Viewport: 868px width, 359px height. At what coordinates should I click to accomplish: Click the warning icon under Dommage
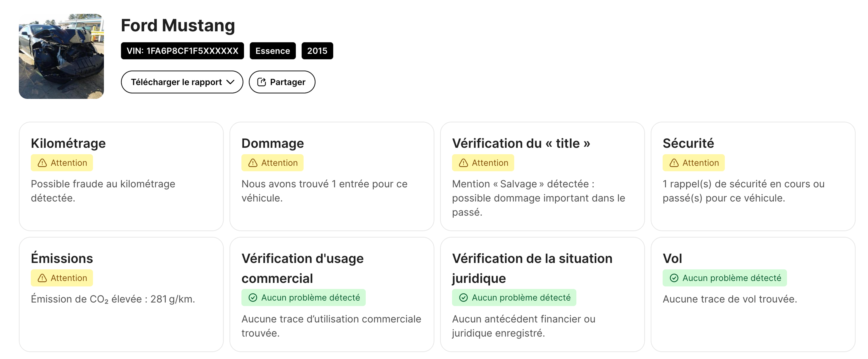tap(253, 163)
